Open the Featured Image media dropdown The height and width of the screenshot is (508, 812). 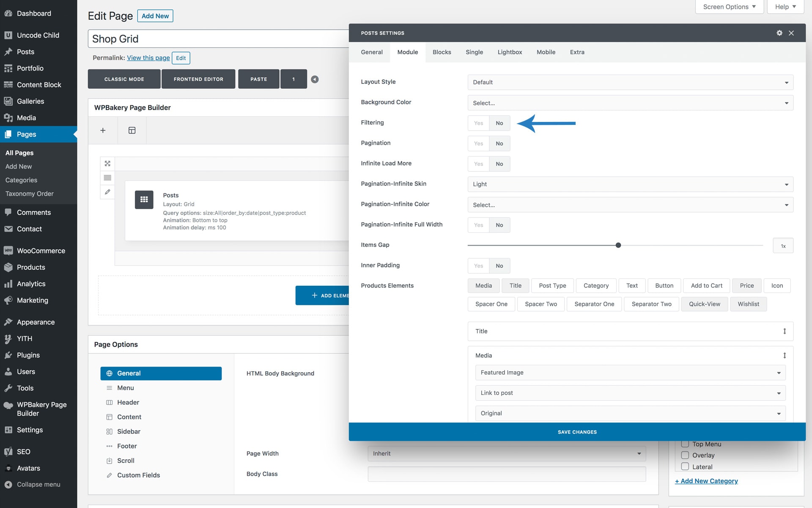[x=630, y=373]
